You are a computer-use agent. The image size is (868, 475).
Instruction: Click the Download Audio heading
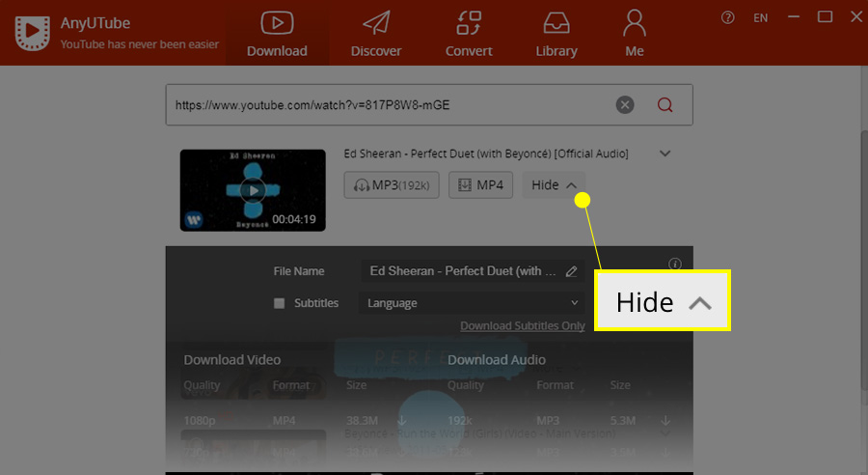pos(497,360)
